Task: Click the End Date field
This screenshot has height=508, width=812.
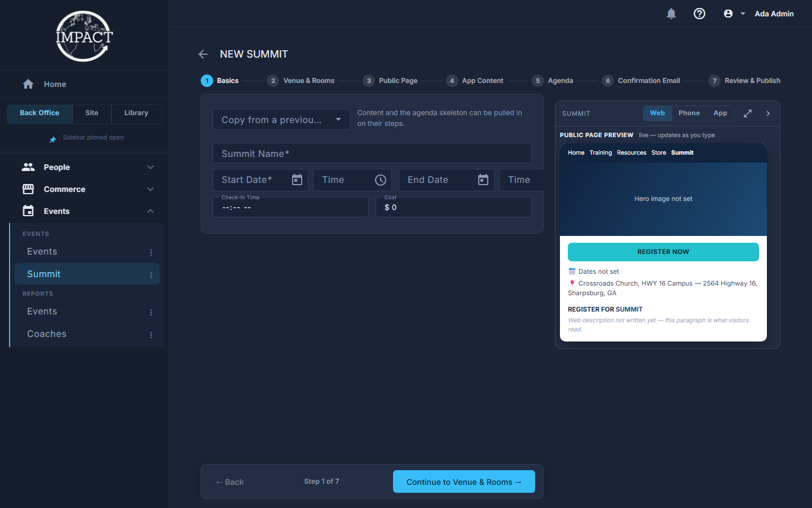Action: (x=447, y=180)
